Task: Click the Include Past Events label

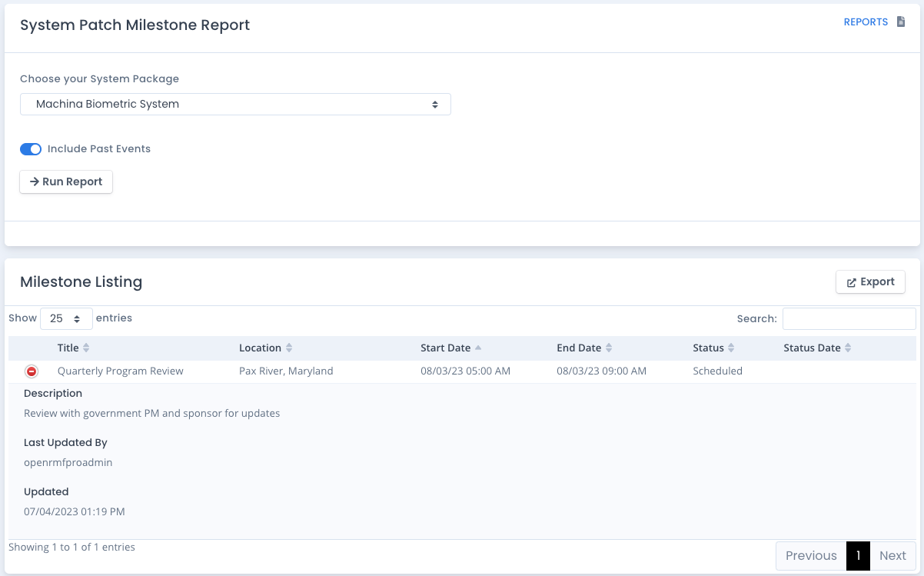Action: [99, 149]
